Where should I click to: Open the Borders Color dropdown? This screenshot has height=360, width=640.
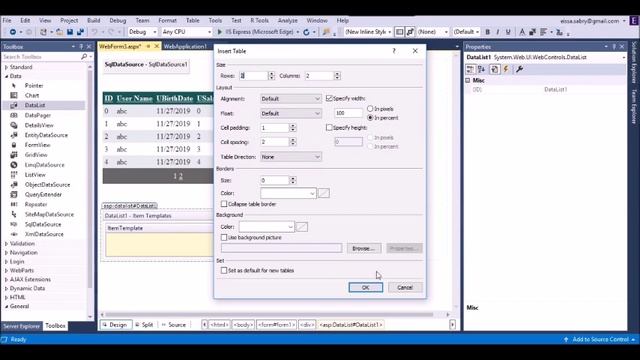coord(288,193)
